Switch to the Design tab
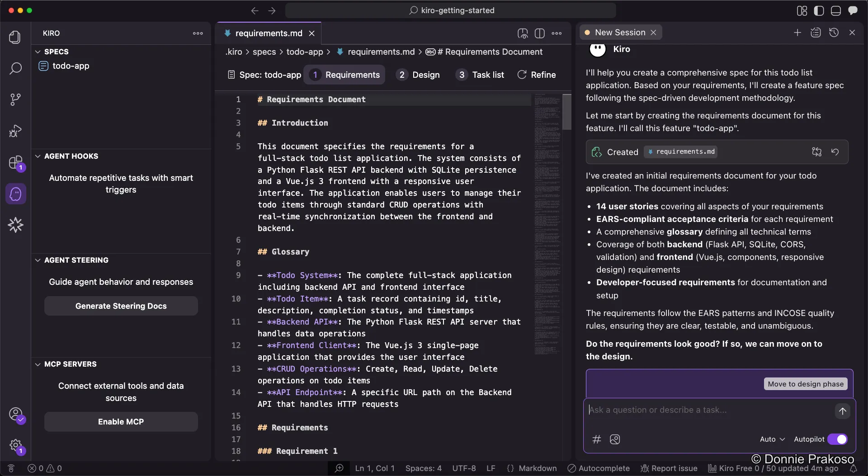The image size is (868, 476). tap(418, 75)
